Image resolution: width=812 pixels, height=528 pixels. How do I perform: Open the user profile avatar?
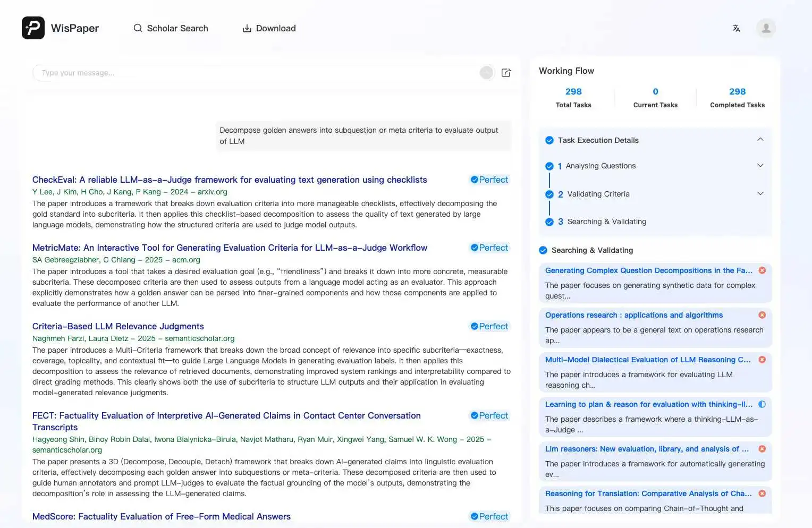[766, 28]
